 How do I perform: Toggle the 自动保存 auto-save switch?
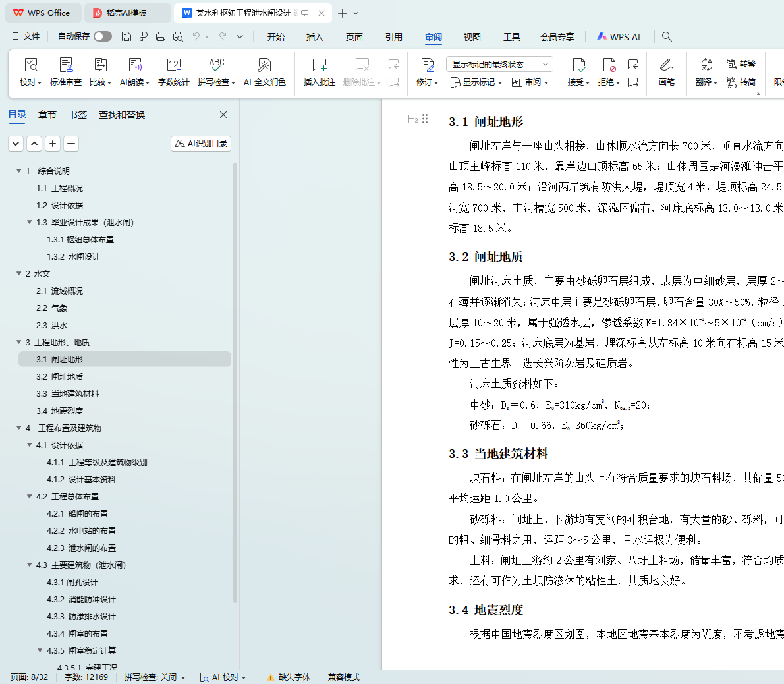102,36
